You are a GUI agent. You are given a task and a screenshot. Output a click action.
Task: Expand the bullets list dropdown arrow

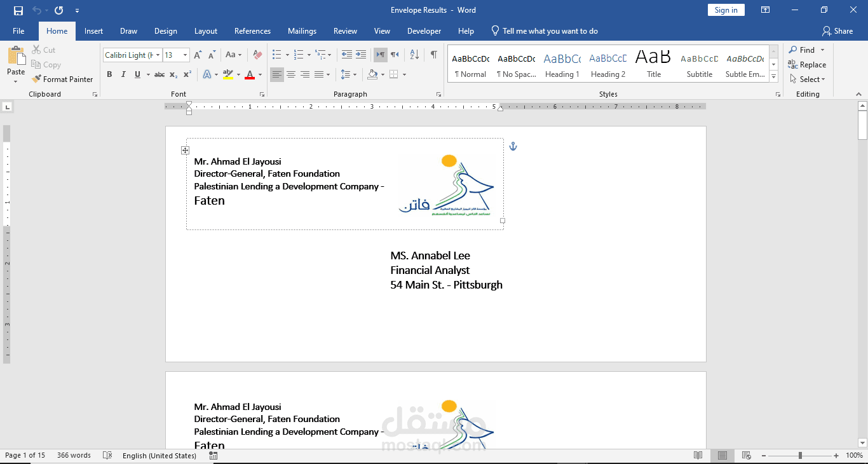pyautogui.click(x=287, y=55)
